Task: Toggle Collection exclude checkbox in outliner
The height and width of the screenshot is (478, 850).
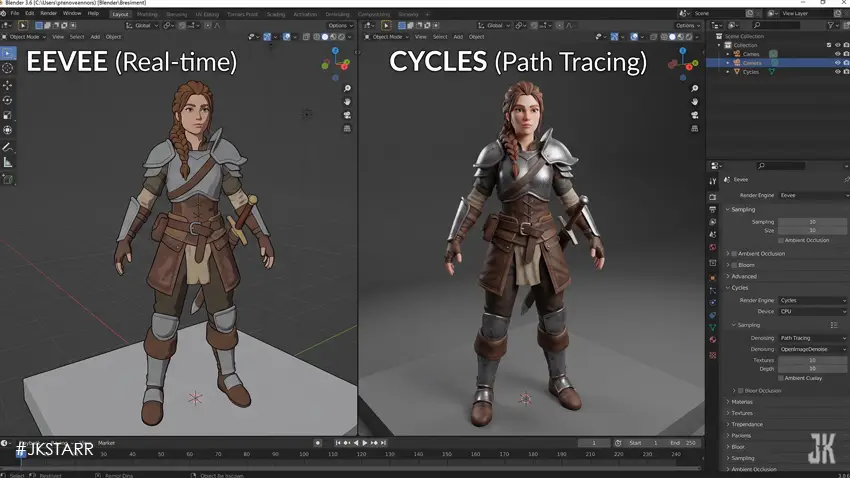Action: [x=829, y=45]
